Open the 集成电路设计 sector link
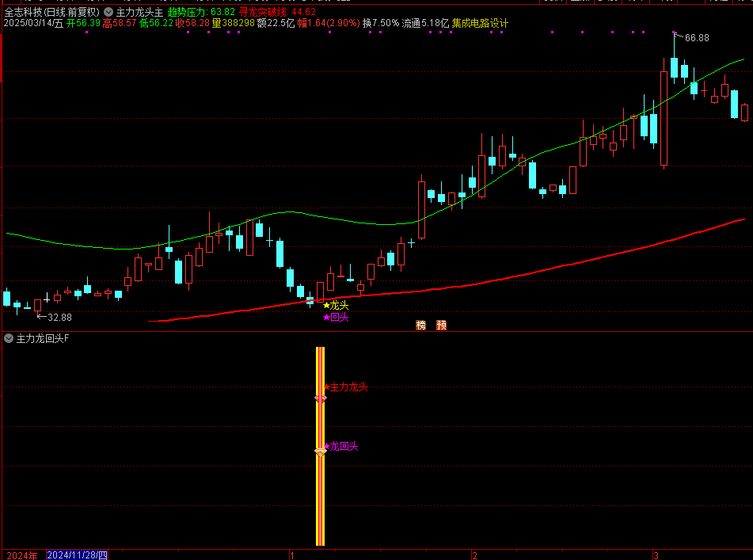Image resolution: width=753 pixels, height=560 pixels. pyautogui.click(x=480, y=23)
